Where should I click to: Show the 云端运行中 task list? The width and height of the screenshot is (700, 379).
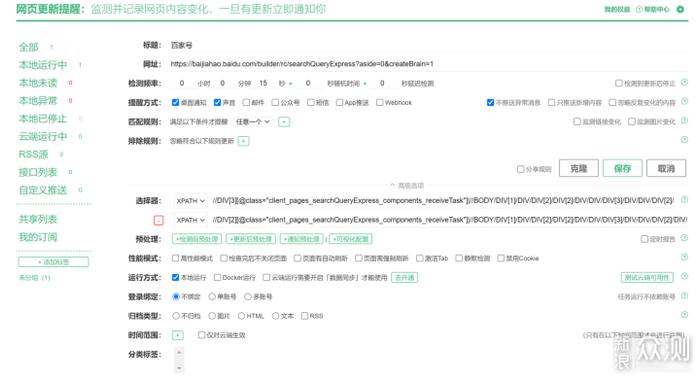click(x=43, y=136)
